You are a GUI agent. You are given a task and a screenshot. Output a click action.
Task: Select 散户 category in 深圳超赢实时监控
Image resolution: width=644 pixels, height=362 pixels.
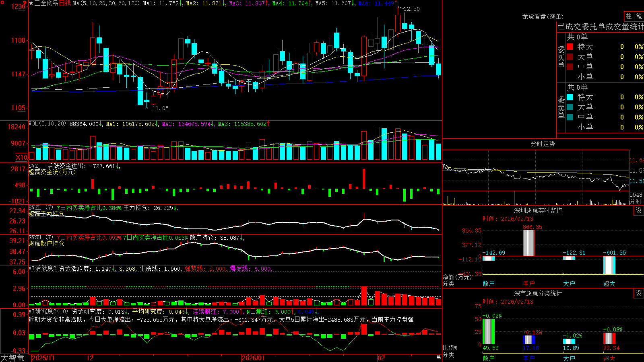pyautogui.click(x=489, y=284)
